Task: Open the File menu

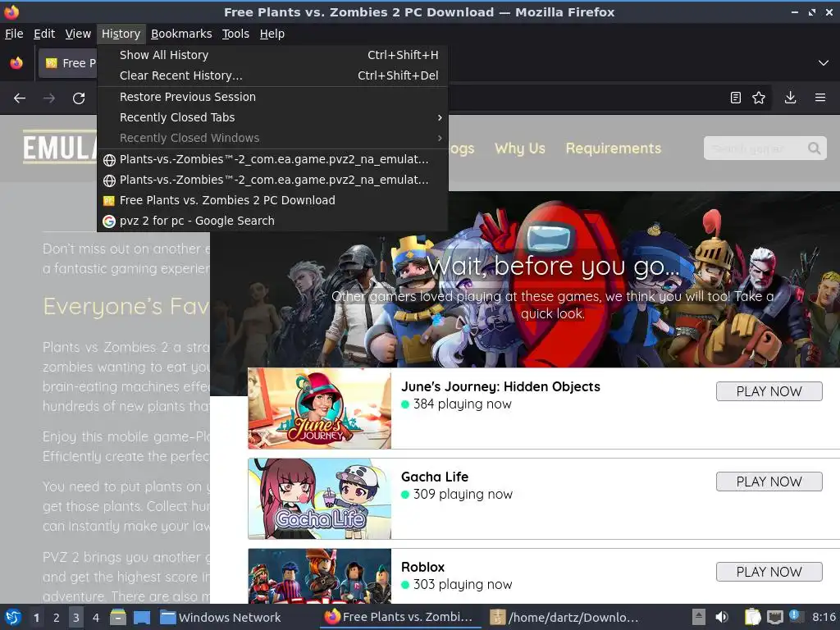Action: (x=14, y=34)
